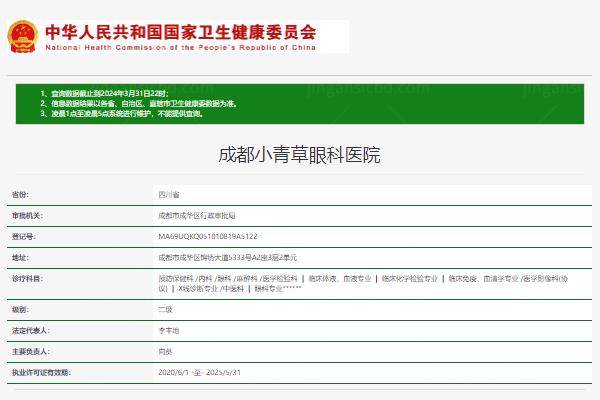Click the 中华人民共和国国家卫生健康委员会 header title
Image resolution: width=600 pixels, height=400 pixels.
(181, 33)
